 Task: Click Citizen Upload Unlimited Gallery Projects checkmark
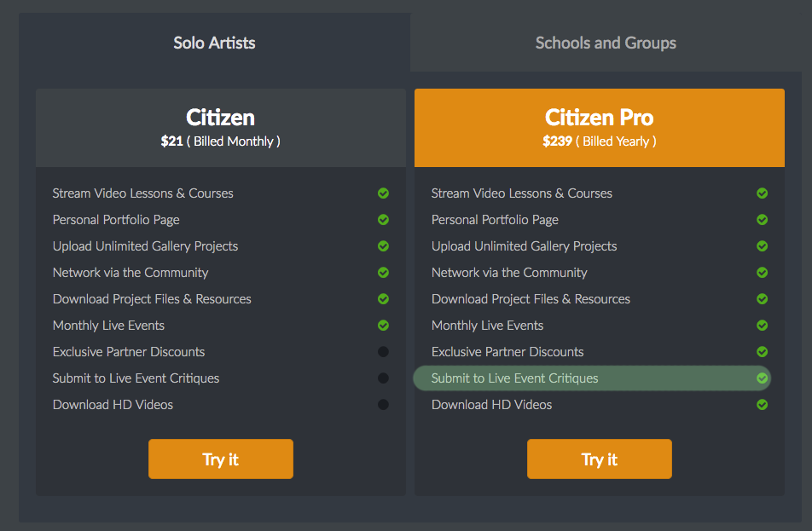click(383, 245)
